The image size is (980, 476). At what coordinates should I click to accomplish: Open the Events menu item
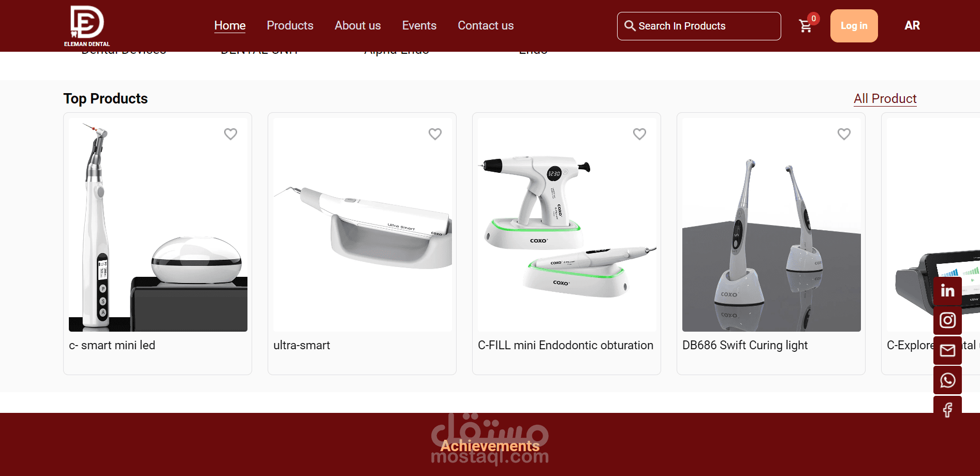(419, 25)
